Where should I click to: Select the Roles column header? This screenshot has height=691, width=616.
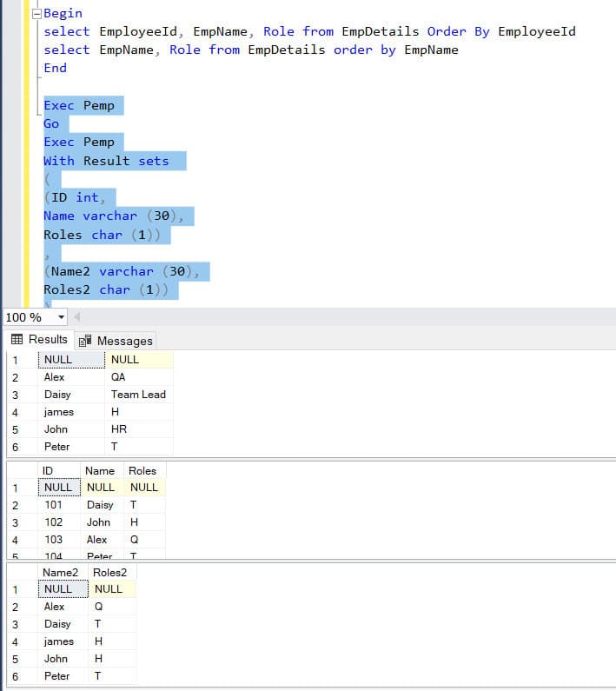144,470
